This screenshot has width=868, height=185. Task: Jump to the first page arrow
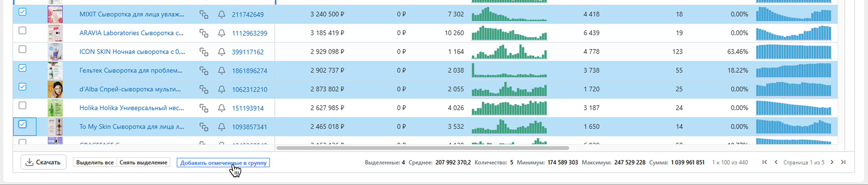765,162
